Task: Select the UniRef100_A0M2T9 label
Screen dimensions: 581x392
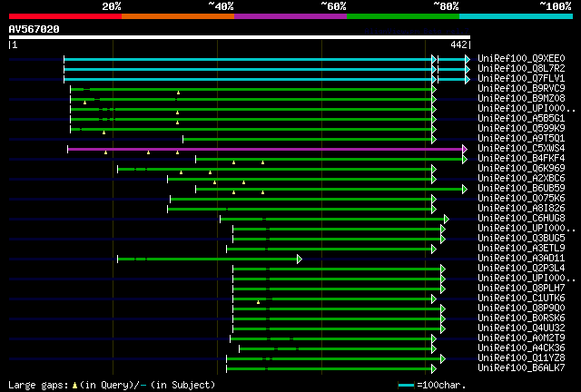Action: coord(521,338)
